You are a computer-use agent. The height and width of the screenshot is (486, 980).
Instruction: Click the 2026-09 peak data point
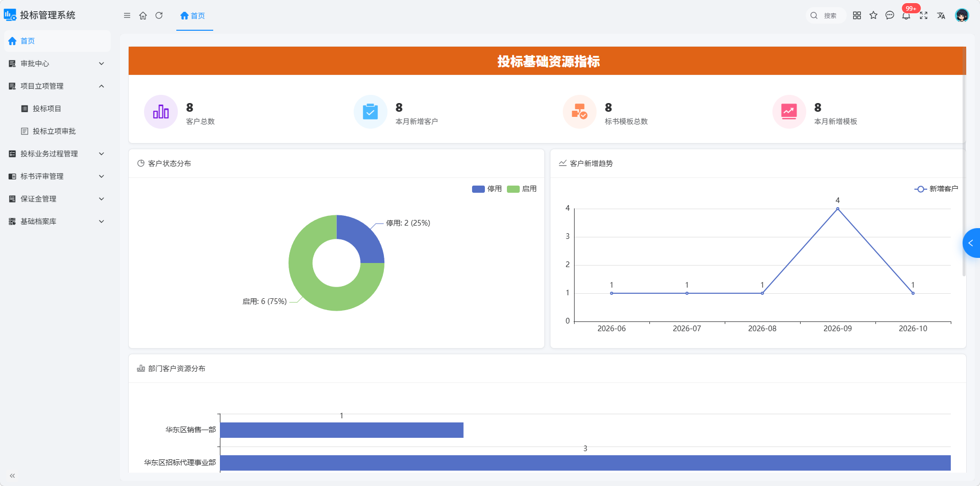838,209
